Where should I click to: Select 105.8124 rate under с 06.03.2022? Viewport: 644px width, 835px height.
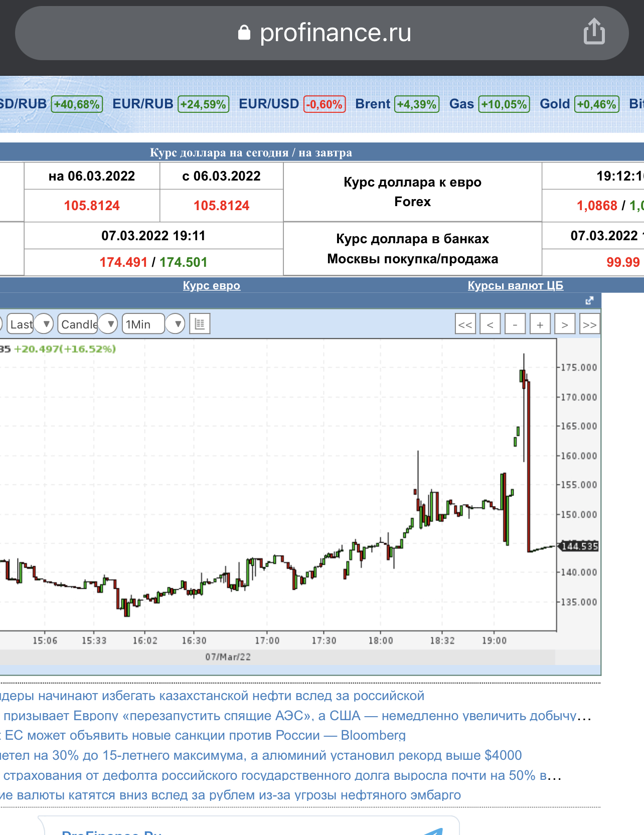coord(222,206)
